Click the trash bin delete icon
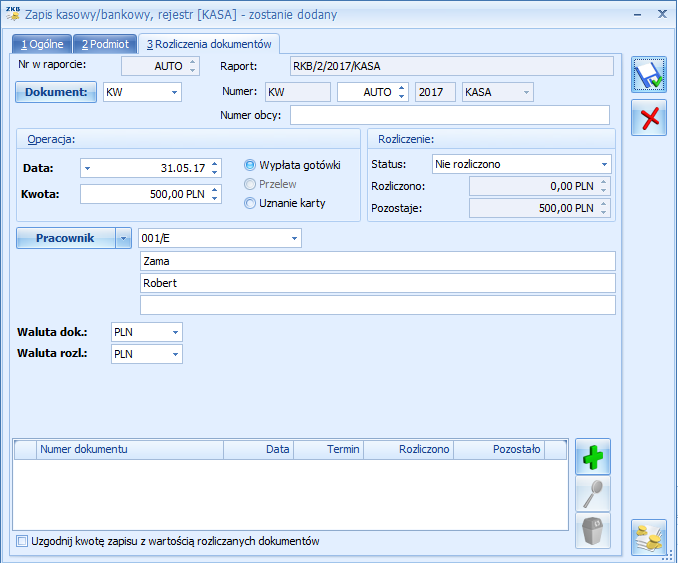 pos(592,531)
